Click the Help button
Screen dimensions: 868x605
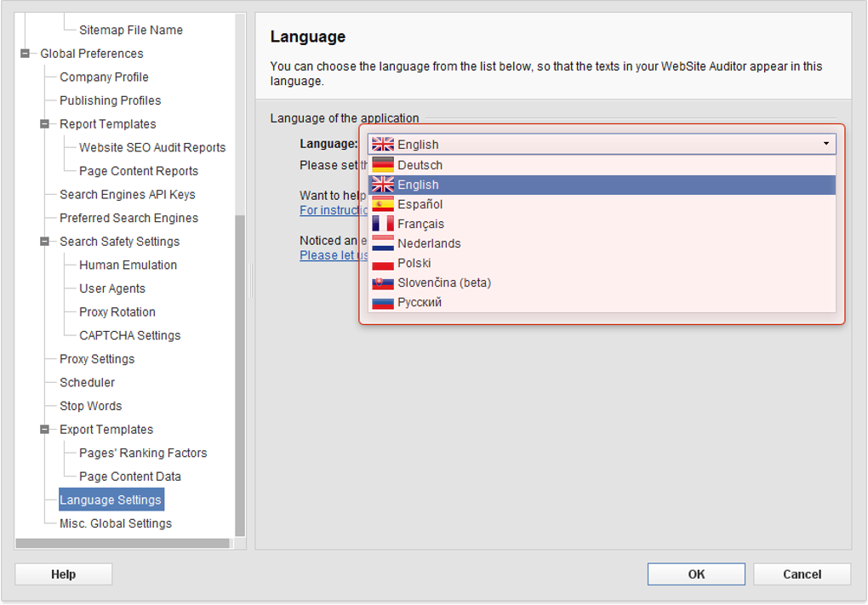[64, 574]
